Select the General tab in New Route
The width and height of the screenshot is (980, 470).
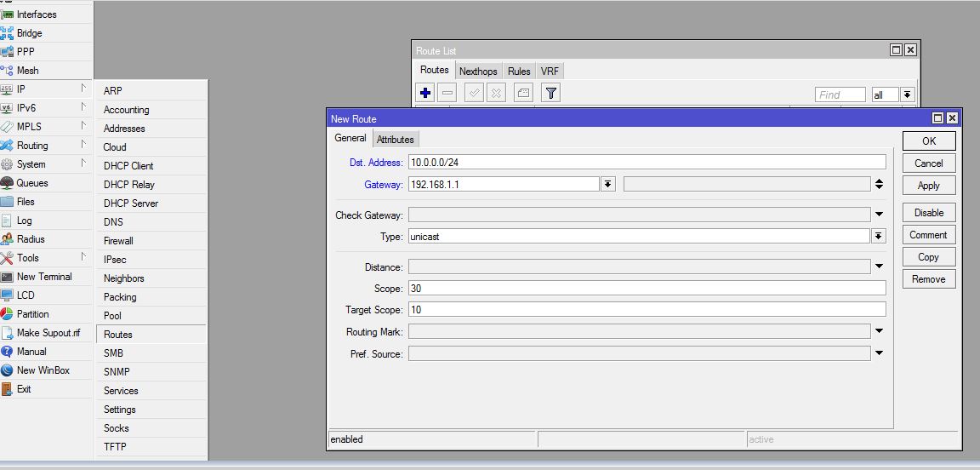pyautogui.click(x=350, y=138)
